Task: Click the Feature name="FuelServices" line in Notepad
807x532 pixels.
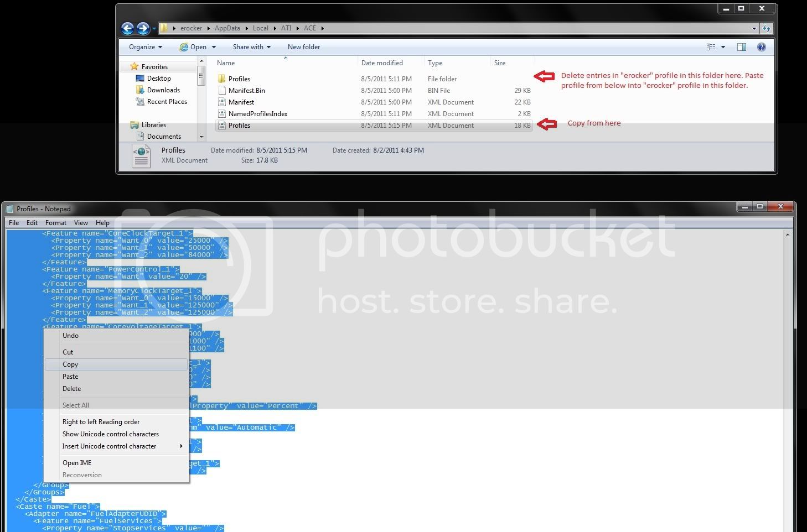Action: (x=97, y=521)
